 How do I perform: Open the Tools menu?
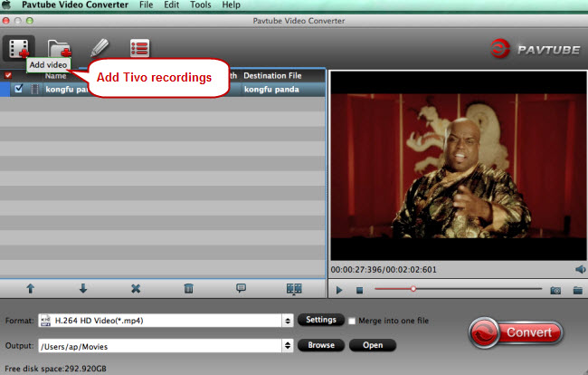point(201,5)
